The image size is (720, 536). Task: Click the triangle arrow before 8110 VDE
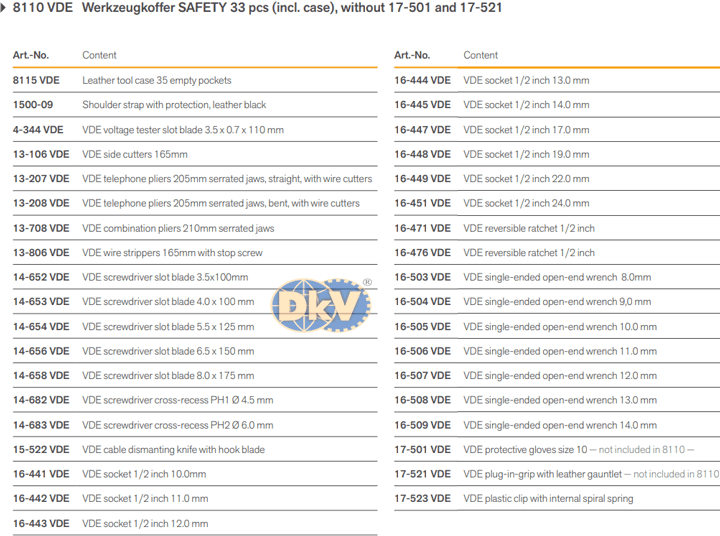pyautogui.click(x=5, y=8)
